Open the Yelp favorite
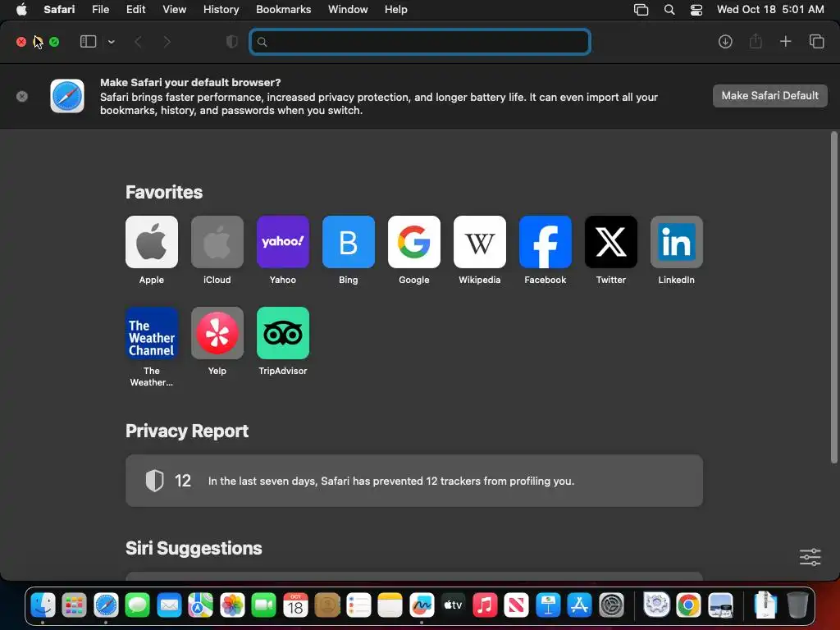840x630 pixels. click(217, 333)
